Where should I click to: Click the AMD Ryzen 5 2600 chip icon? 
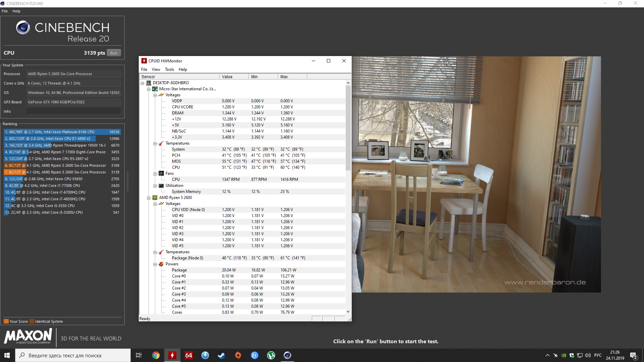[x=155, y=198]
